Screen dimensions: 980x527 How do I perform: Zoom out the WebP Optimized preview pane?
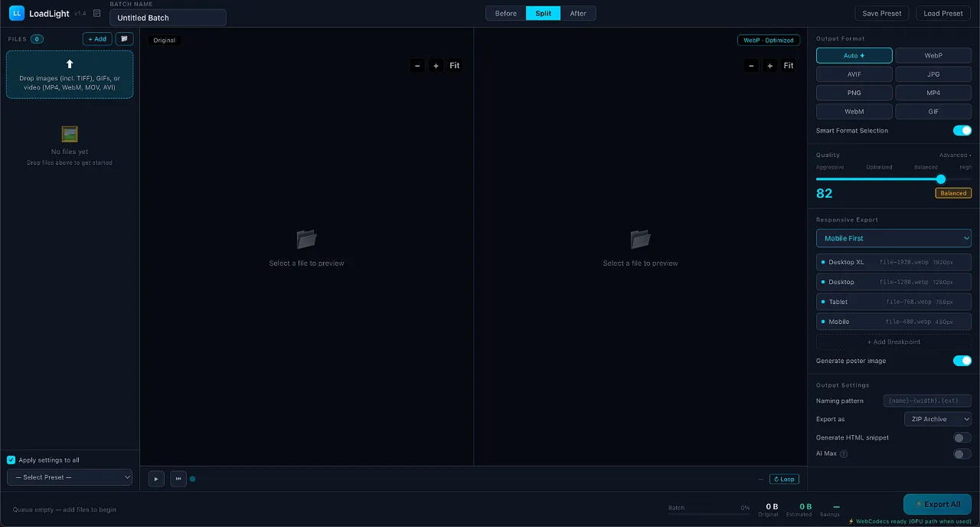(x=751, y=66)
